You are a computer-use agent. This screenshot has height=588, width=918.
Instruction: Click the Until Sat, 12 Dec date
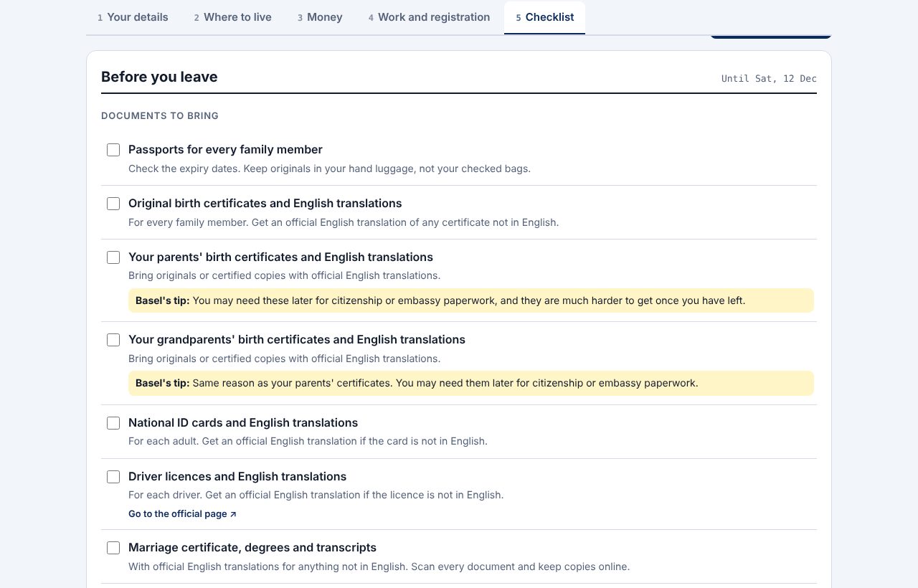tap(769, 79)
